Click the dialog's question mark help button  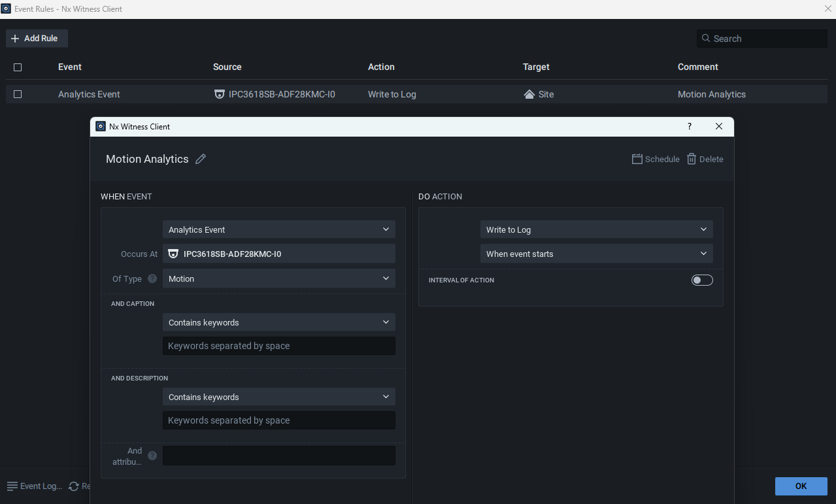690,126
